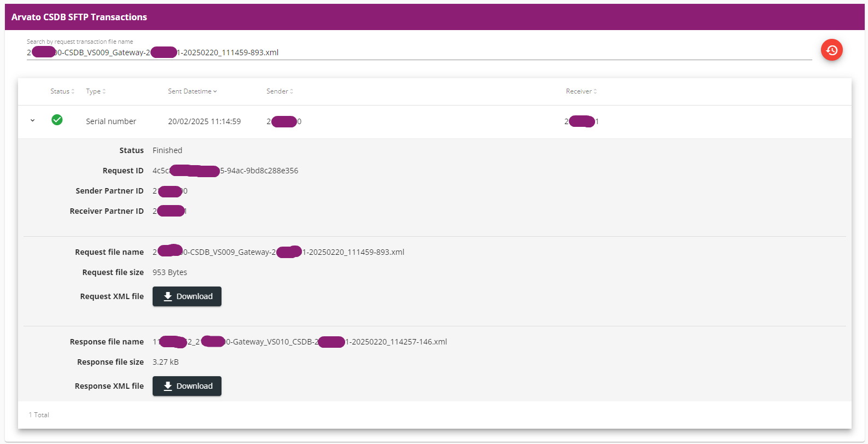Select the sent datetime '20/02/2025 11:14:59'
The height and width of the screenshot is (444, 868).
point(204,121)
